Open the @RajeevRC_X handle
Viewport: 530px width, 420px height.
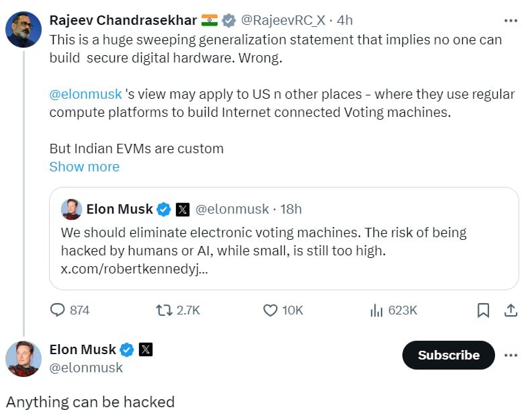point(283,20)
